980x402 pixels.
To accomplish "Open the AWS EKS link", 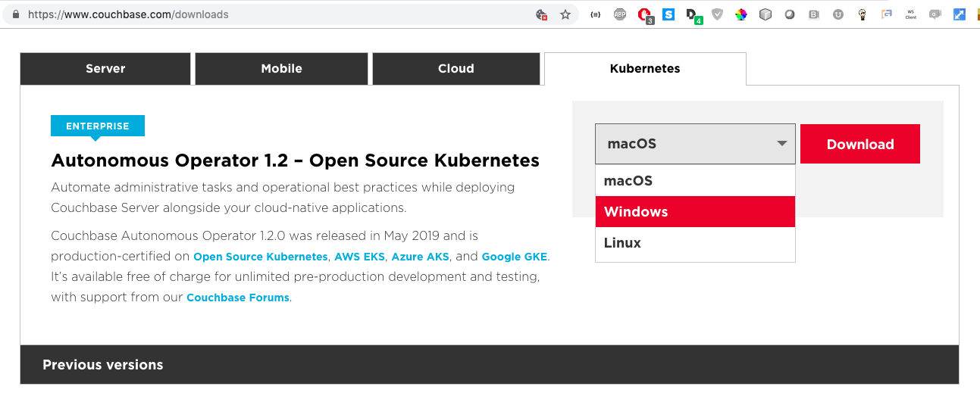I will 360,257.
